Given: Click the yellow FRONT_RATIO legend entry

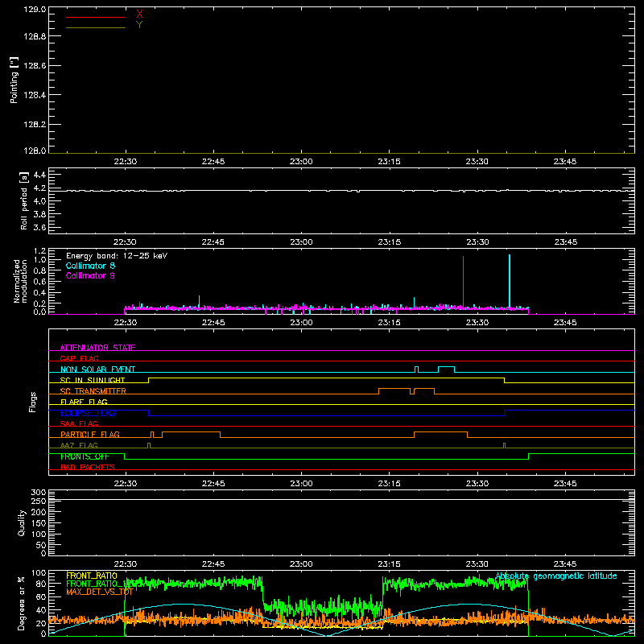Looking at the screenshot, I should pyautogui.click(x=92, y=576).
